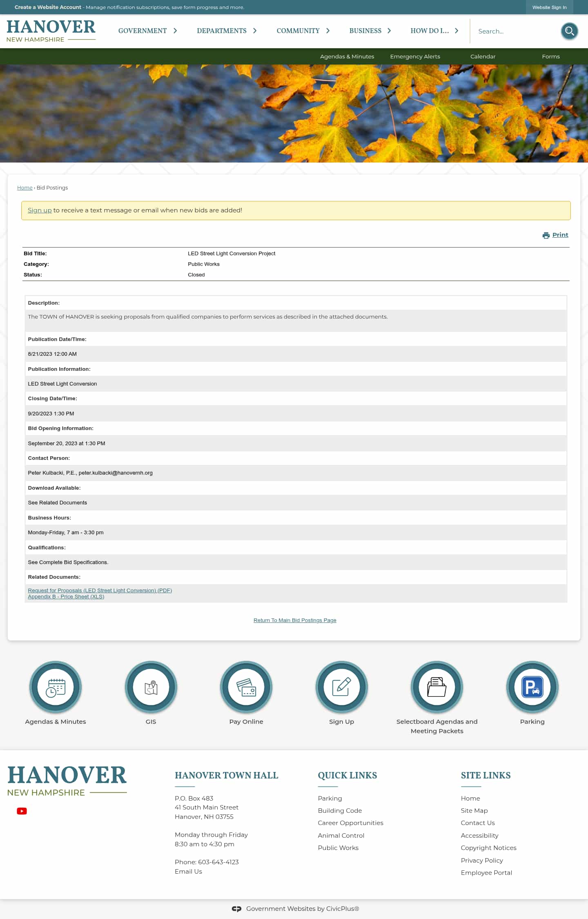588x919 pixels.
Task: Select the contact email peter.kulbacki@hanovernh.org text
Action: tap(116, 473)
